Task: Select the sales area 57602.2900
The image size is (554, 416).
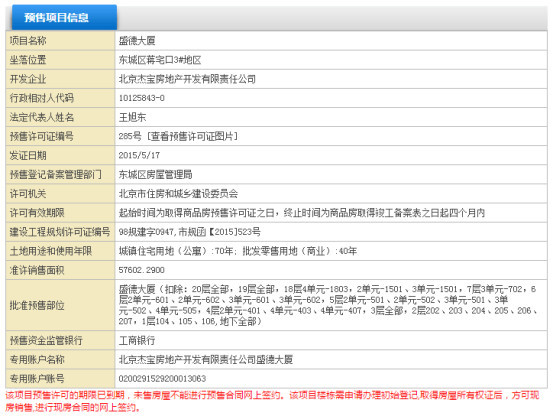Action: (142, 270)
